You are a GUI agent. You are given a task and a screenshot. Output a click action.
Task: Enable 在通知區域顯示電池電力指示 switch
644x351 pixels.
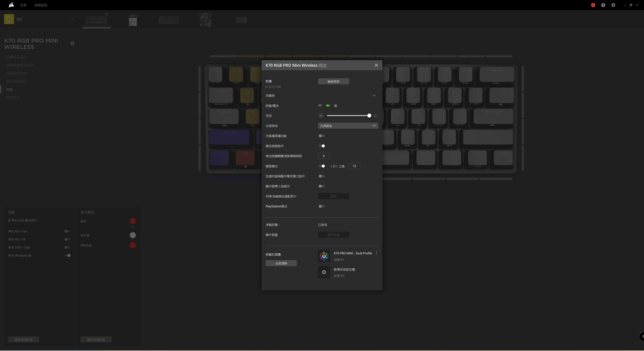pyautogui.click(x=321, y=176)
